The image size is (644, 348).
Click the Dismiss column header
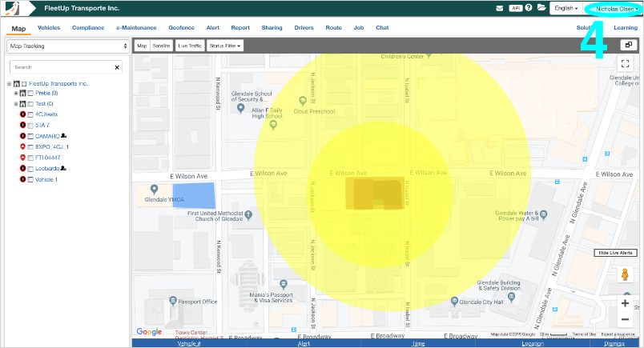614,343
